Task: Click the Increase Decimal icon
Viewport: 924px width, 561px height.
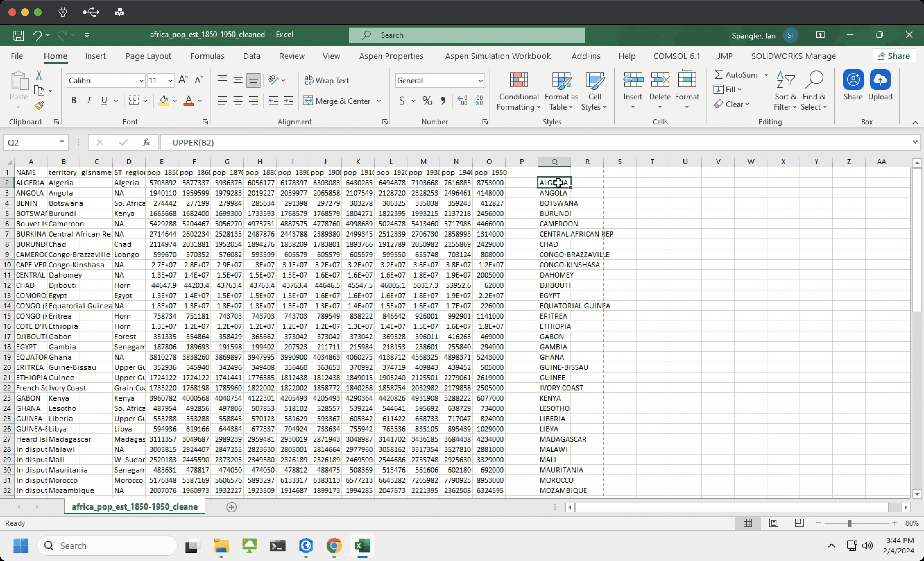Action: tap(462, 101)
